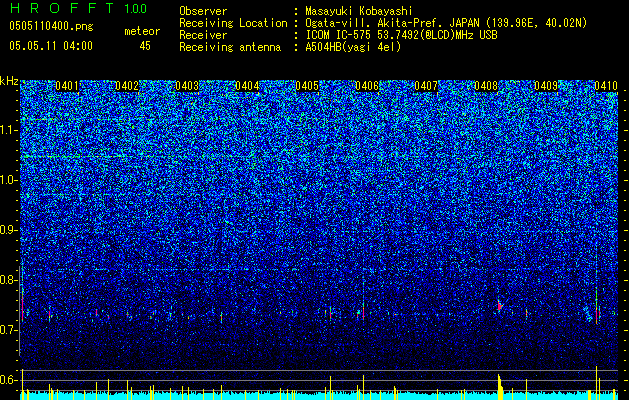Screen dimensions: 629x400
Task: Click the 0401 time marker
Action: point(67,86)
